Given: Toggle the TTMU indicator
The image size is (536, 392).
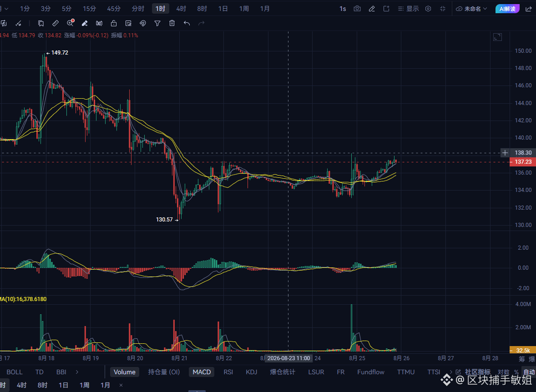Looking at the screenshot, I should click(406, 372).
